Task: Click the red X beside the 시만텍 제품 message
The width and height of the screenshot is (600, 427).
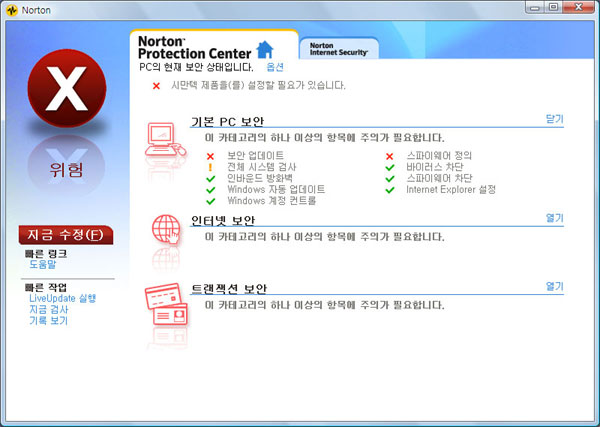Action: tap(156, 86)
